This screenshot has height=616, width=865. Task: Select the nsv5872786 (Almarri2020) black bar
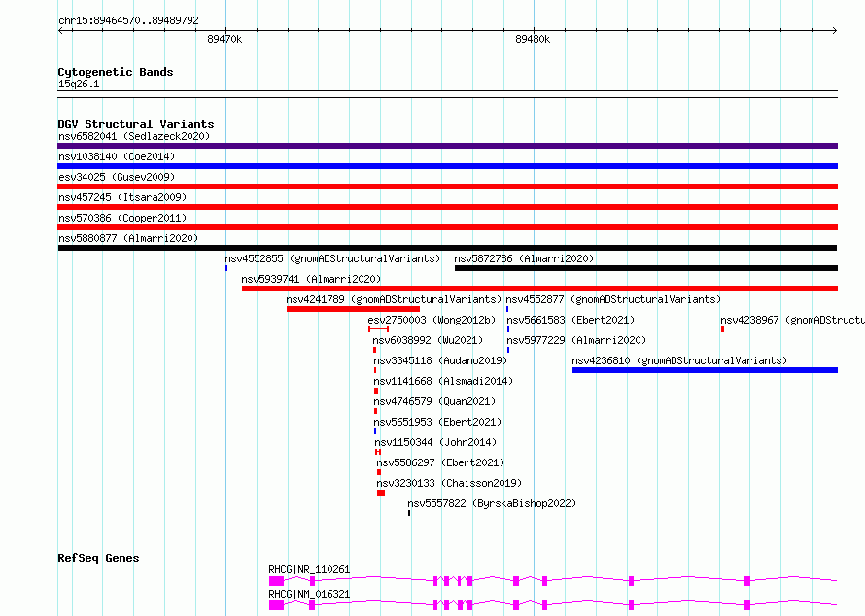(646, 268)
